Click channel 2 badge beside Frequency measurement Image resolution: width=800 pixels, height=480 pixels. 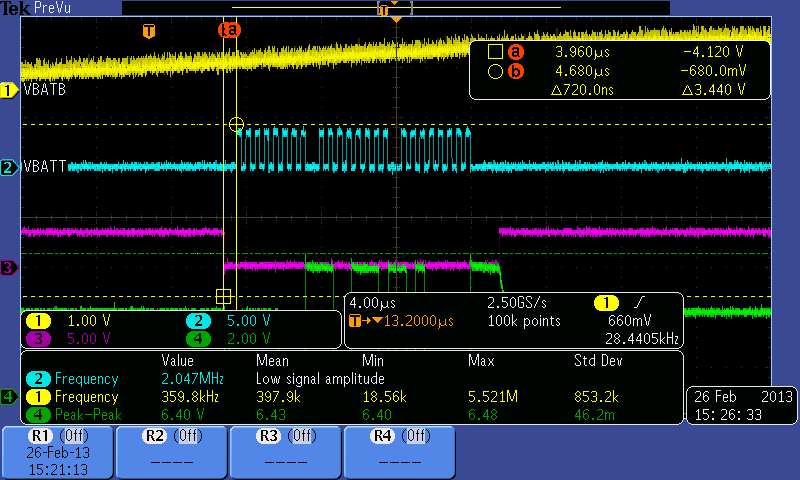tap(38, 379)
